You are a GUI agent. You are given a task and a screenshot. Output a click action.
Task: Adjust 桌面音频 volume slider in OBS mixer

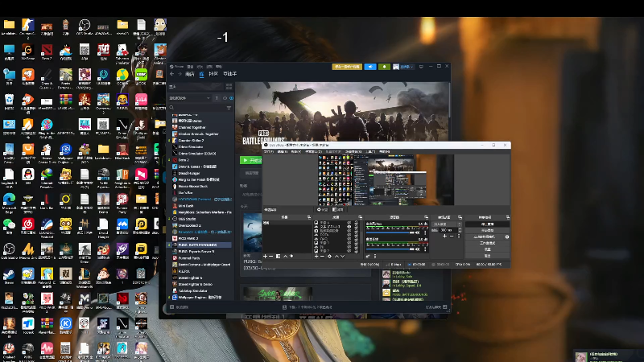pos(390,249)
